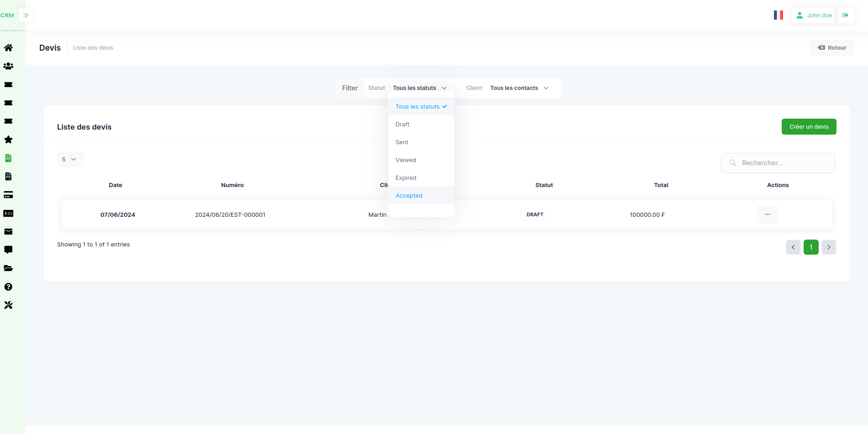This screenshot has width=868, height=434.
Task: Open the tools settings sidebar icon
Action: pos(8,305)
